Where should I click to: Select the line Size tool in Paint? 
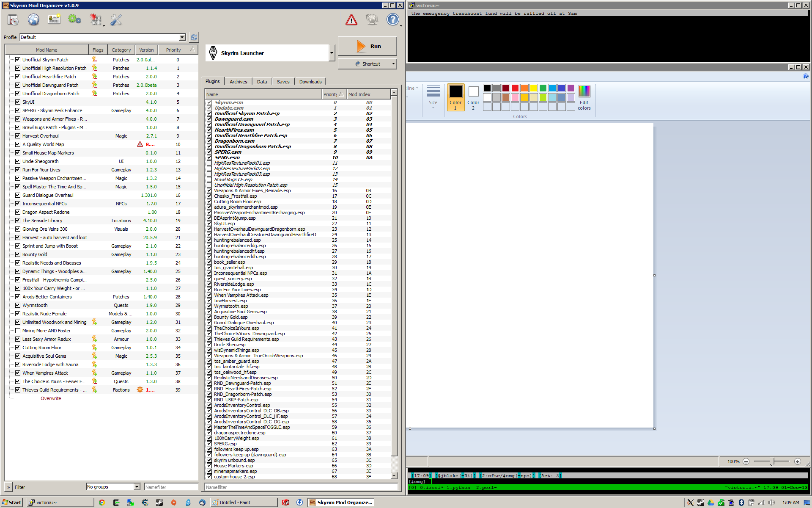[x=433, y=97]
